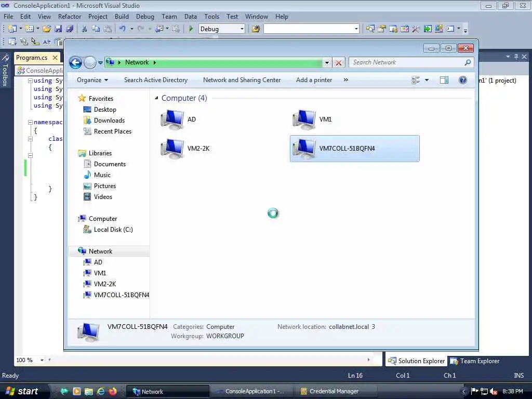Switch to ConsoleApplication1 taskbar button
The width and height of the screenshot is (532, 399).
click(251, 392)
